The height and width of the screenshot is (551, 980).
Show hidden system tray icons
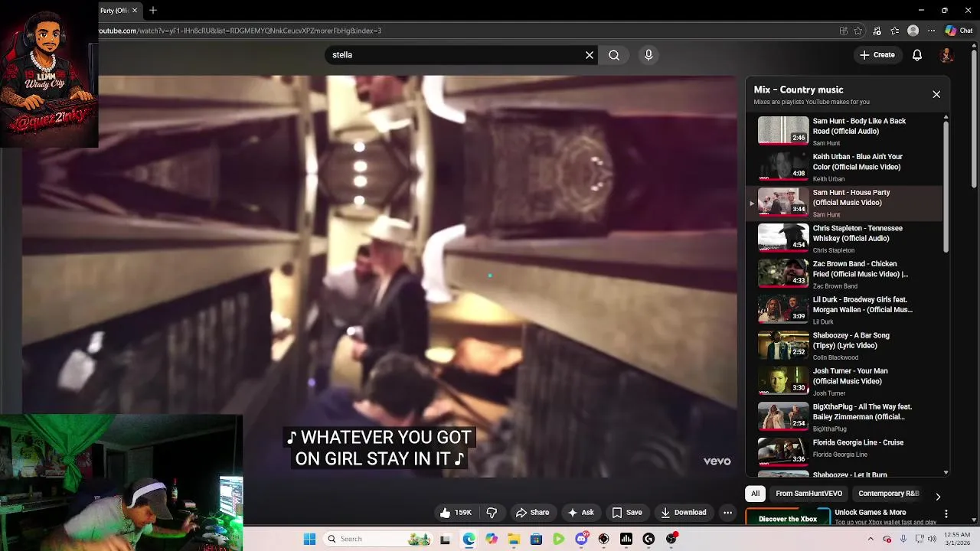pyautogui.click(x=871, y=539)
